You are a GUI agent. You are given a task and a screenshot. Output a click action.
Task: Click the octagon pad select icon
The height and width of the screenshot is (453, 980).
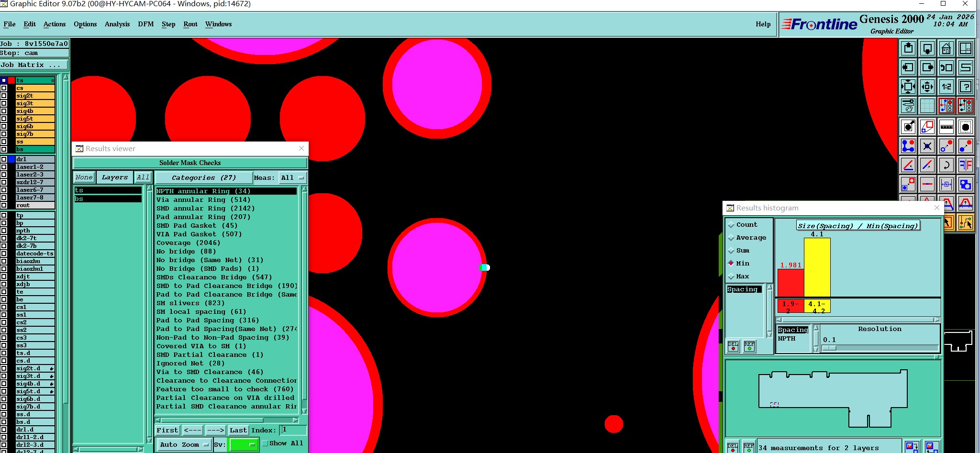click(966, 127)
